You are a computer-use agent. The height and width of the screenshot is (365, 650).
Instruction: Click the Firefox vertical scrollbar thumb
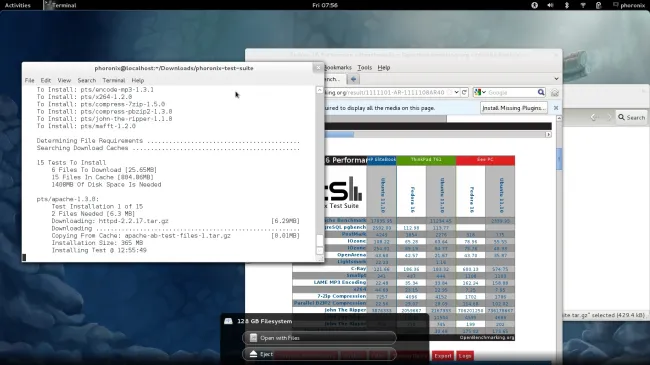tap(559, 159)
